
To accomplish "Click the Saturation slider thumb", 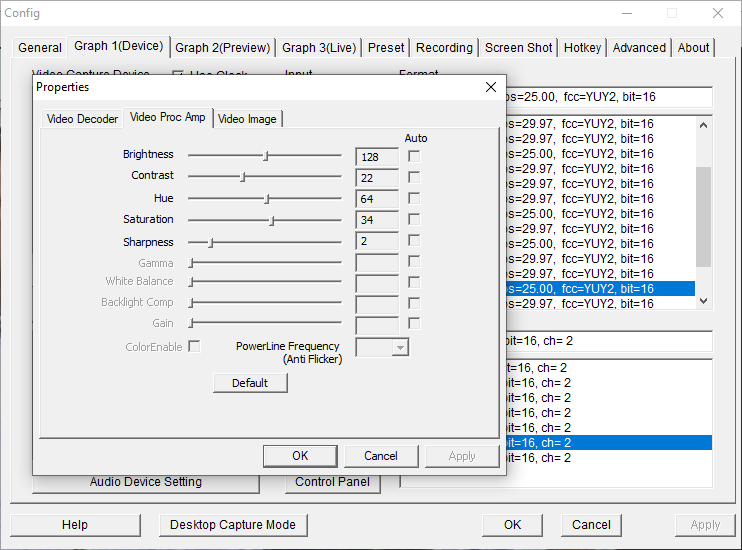I will point(272,221).
